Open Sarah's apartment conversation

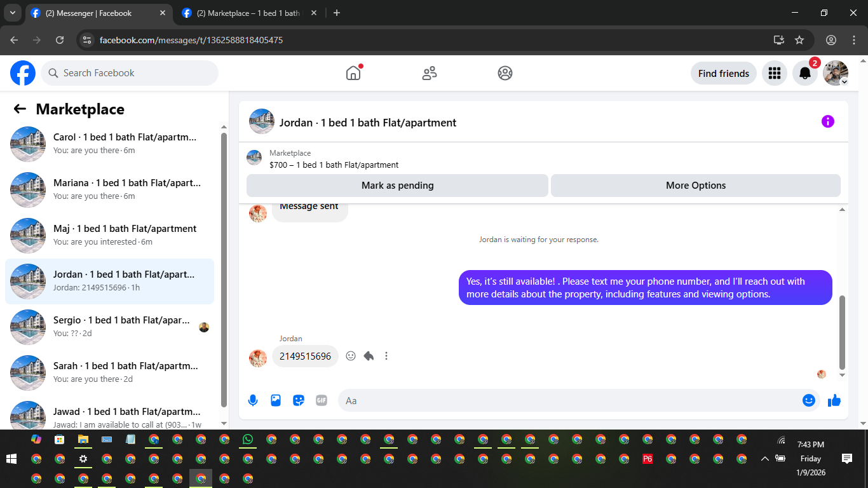109,372
